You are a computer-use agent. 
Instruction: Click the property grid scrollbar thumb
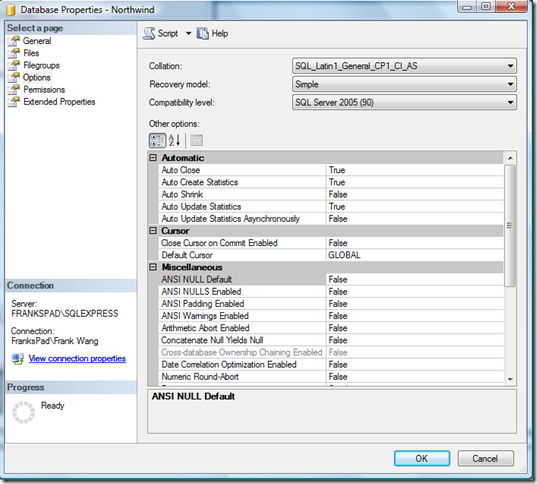pyautogui.click(x=510, y=225)
